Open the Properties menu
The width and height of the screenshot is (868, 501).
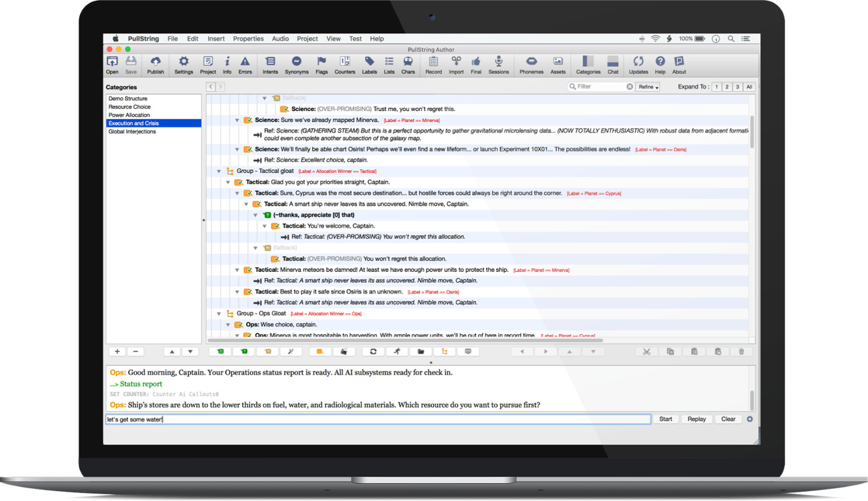coord(248,38)
